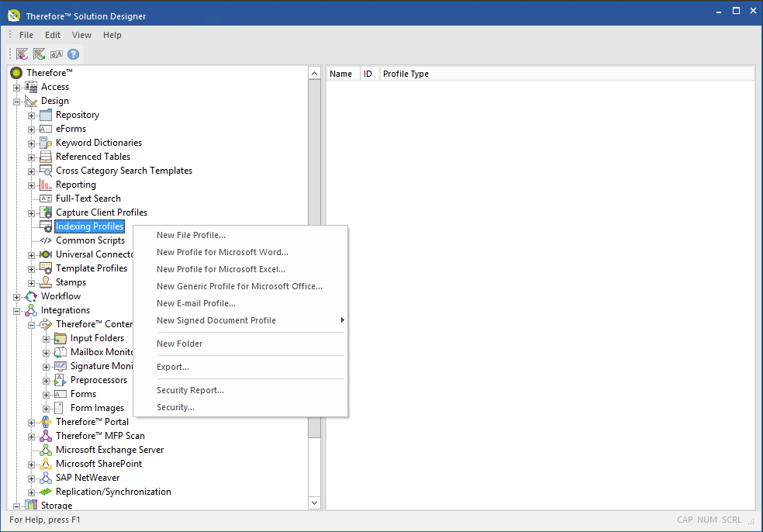Select New Profile for Microsoft Word

240,252
